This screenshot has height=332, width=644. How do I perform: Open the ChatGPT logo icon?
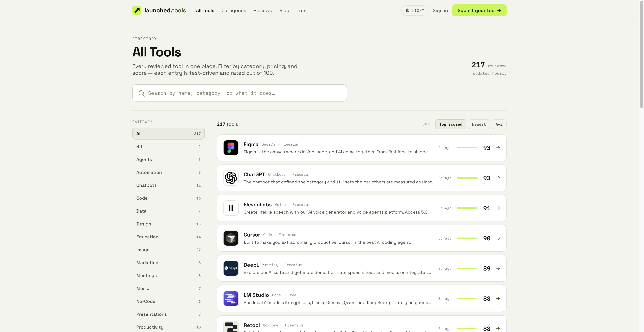231,178
